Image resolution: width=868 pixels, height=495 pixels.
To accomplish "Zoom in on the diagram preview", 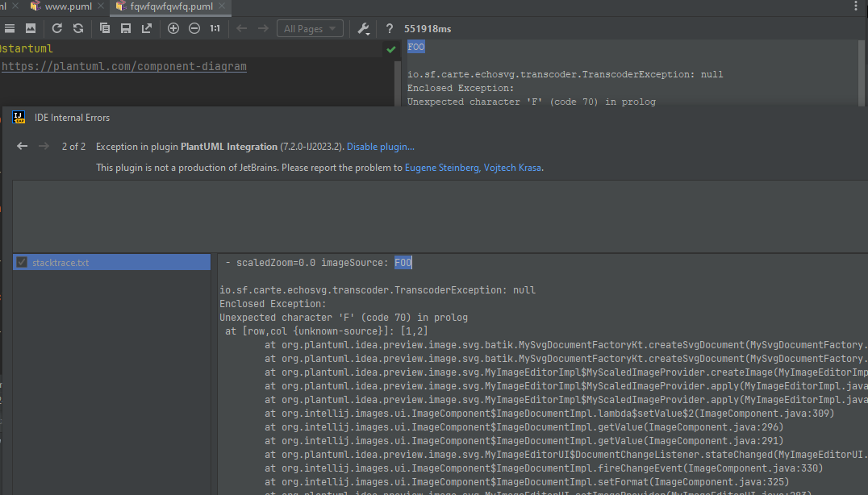I will click(173, 28).
